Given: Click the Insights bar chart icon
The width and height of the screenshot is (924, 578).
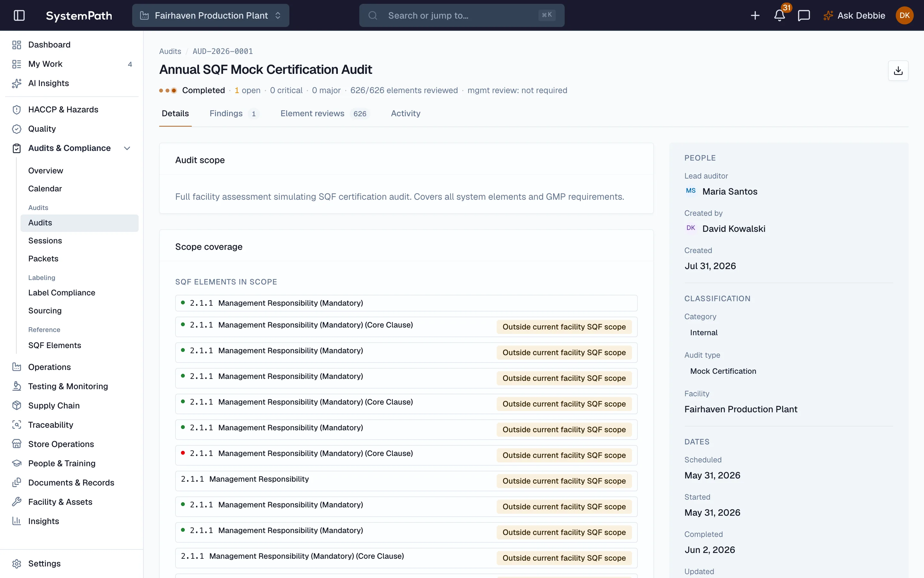Looking at the screenshot, I should [16, 521].
